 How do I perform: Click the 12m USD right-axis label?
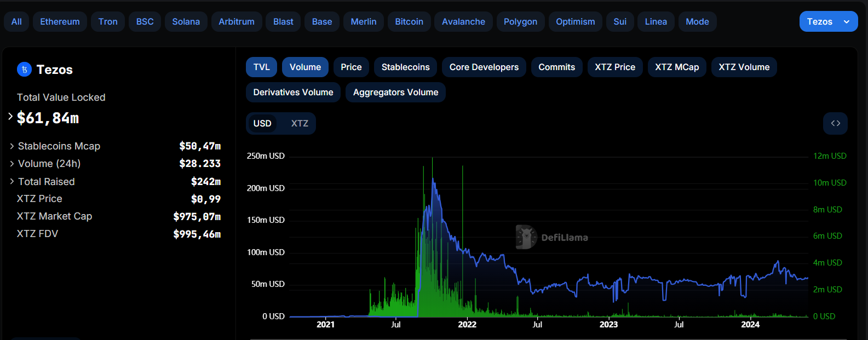coord(830,156)
